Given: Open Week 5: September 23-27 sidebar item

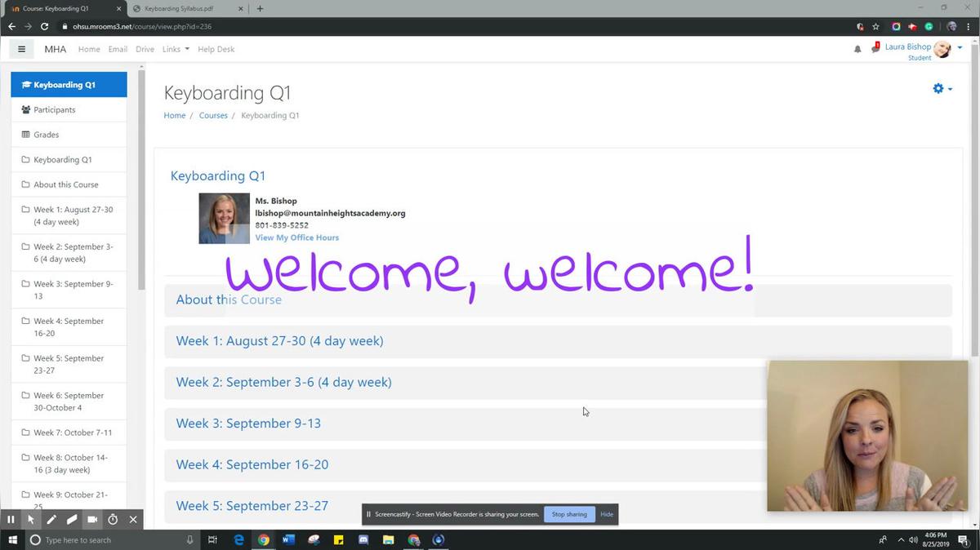Looking at the screenshot, I should [69, 364].
